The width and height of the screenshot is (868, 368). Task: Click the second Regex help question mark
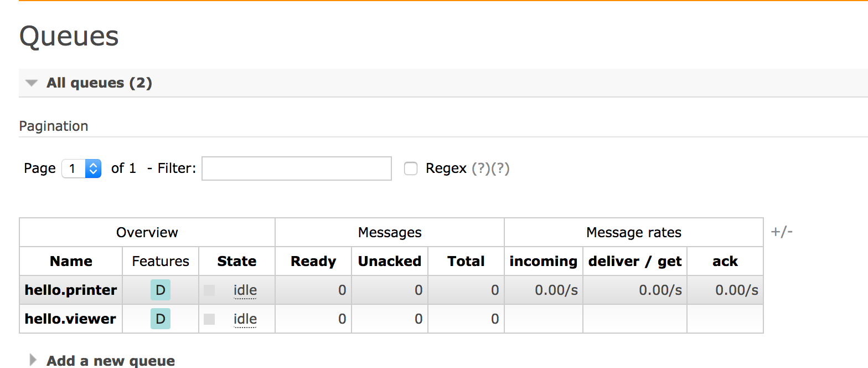click(500, 168)
